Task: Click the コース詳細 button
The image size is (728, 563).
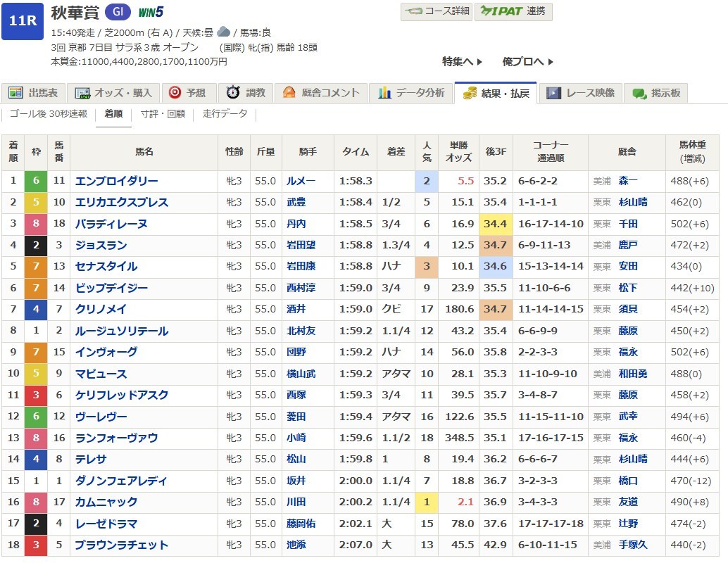Action: [x=436, y=11]
